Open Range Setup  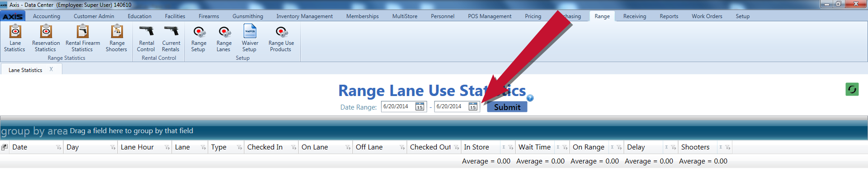tap(198, 38)
